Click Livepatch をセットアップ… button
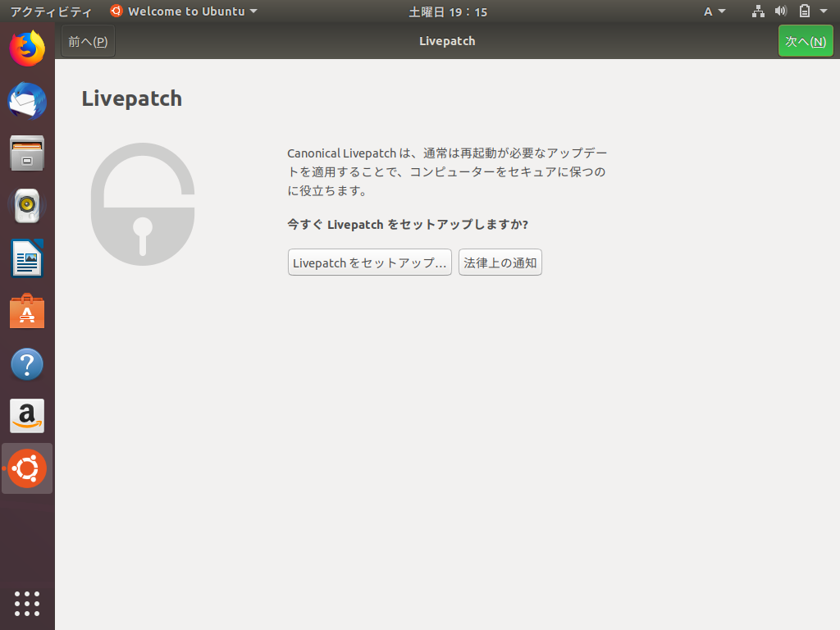 pyautogui.click(x=370, y=262)
